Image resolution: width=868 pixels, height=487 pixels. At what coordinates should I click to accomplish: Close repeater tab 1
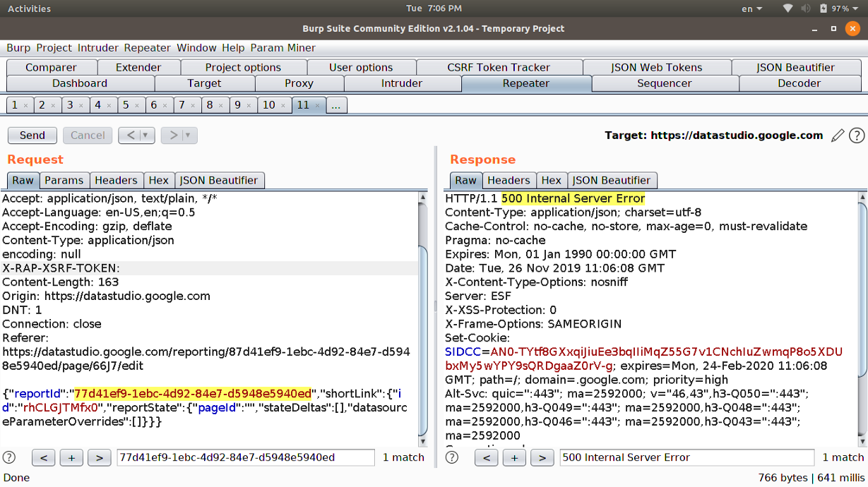pyautogui.click(x=25, y=106)
